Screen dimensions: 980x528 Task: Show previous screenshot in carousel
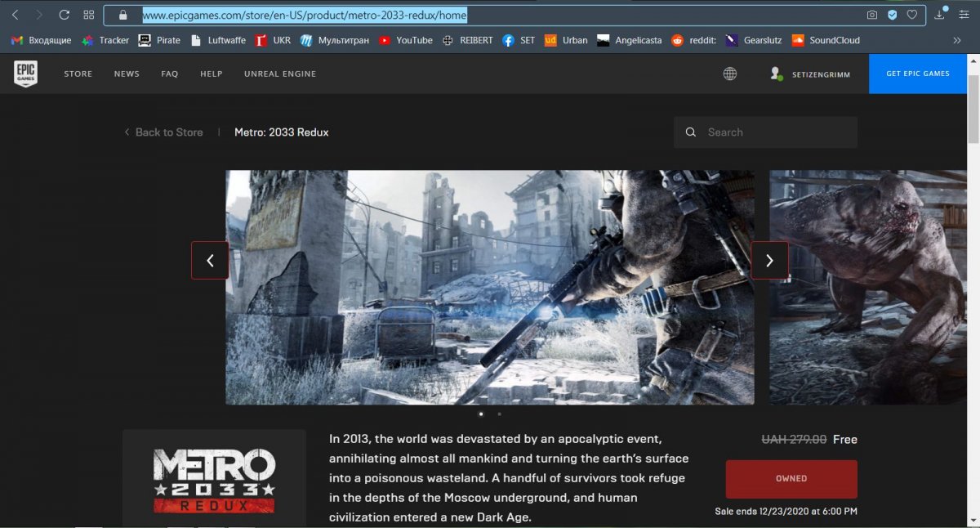210,261
